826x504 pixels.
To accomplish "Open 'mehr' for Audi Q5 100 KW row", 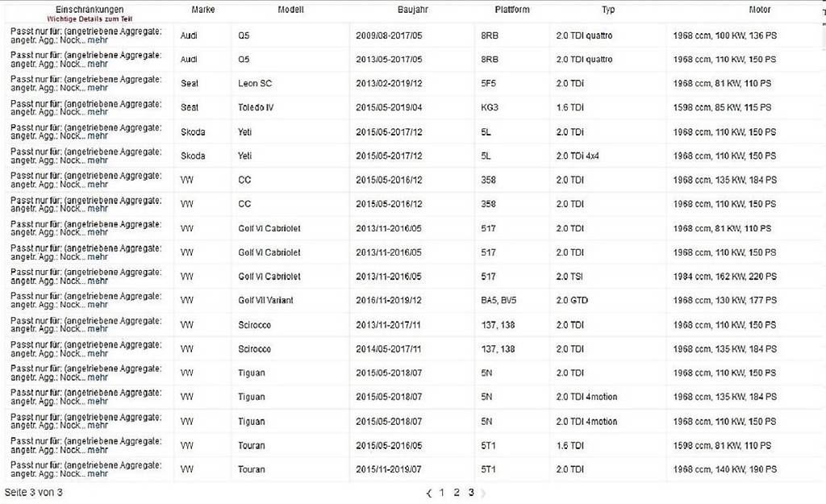I will (x=98, y=40).
